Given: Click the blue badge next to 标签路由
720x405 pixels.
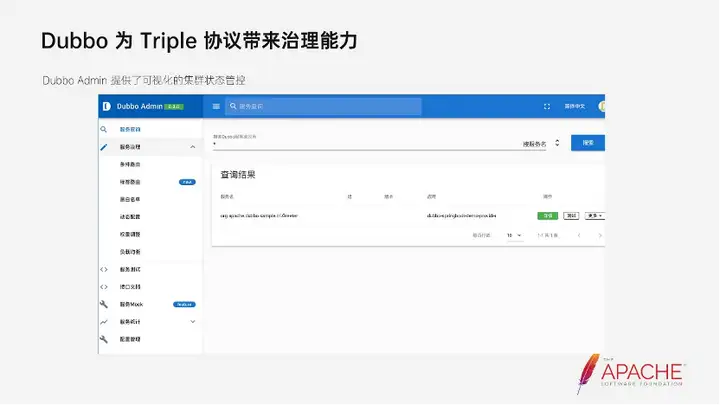Looking at the screenshot, I should point(187,182).
